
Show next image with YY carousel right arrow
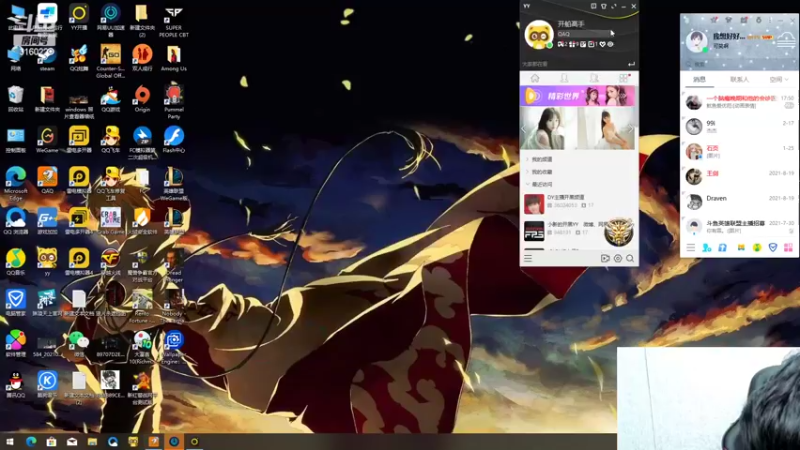[x=632, y=129]
